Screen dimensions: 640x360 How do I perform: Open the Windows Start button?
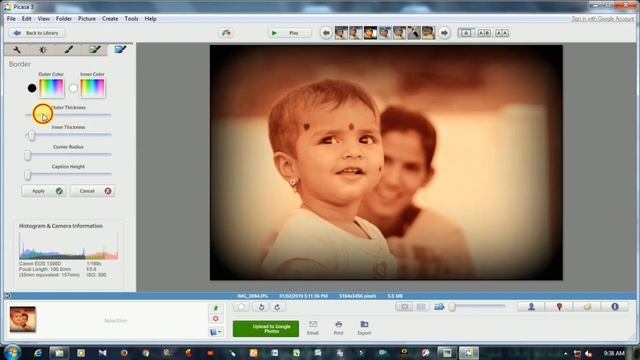(12, 353)
